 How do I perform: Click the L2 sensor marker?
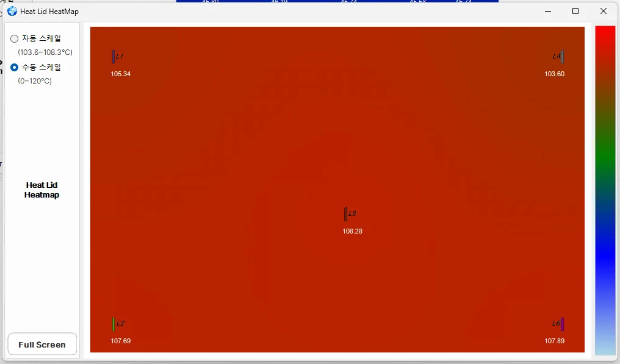[x=114, y=324]
